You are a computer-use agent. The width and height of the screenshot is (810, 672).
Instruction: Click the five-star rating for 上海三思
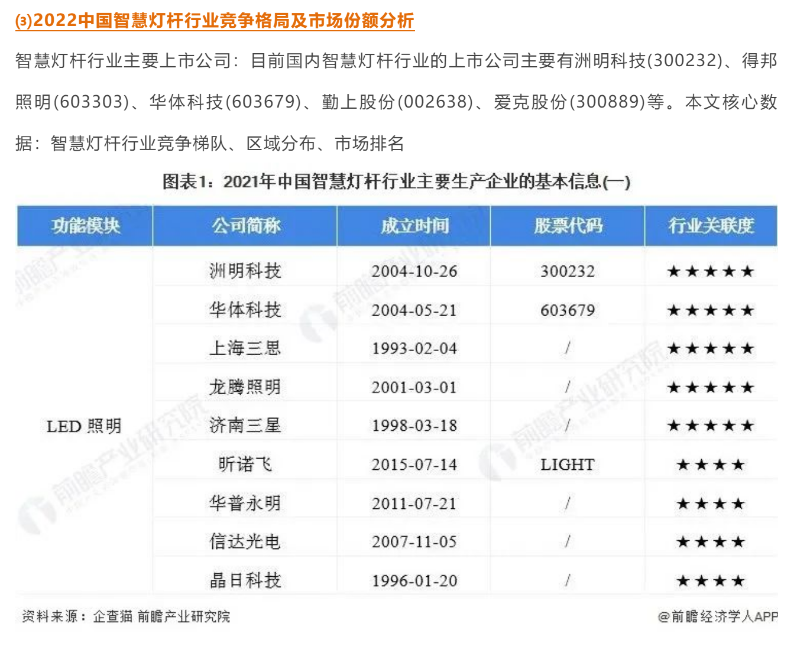tap(711, 349)
